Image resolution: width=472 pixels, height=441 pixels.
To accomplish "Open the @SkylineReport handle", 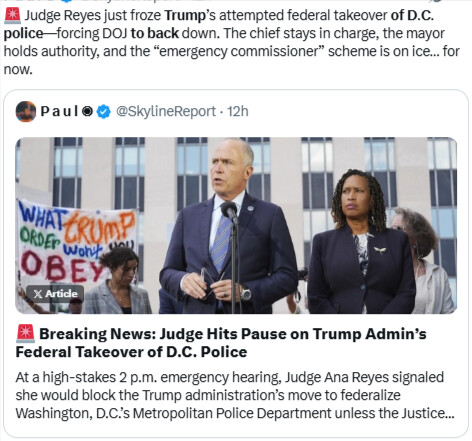I will coord(166,111).
